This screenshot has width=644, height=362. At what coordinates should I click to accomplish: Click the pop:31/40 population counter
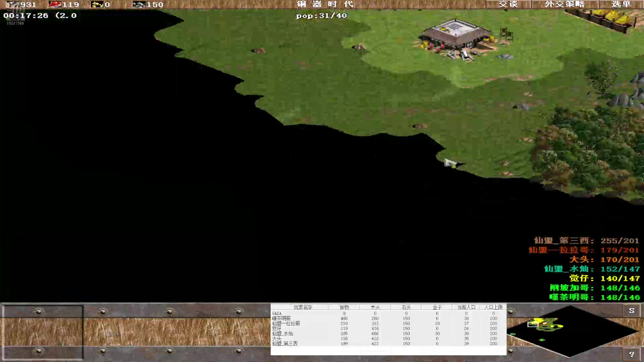pyautogui.click(x=321, y=16)
